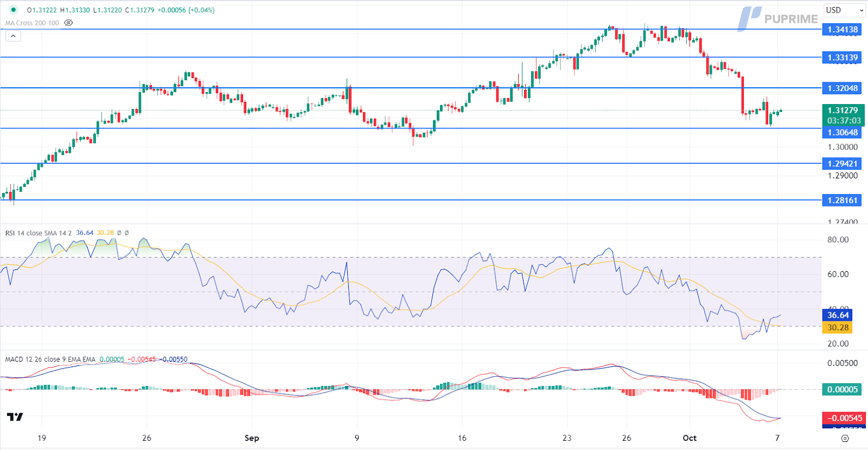Click the yellow RSI axis label 30.28
This screenshot has width=868, height=450.
(838, 327)
